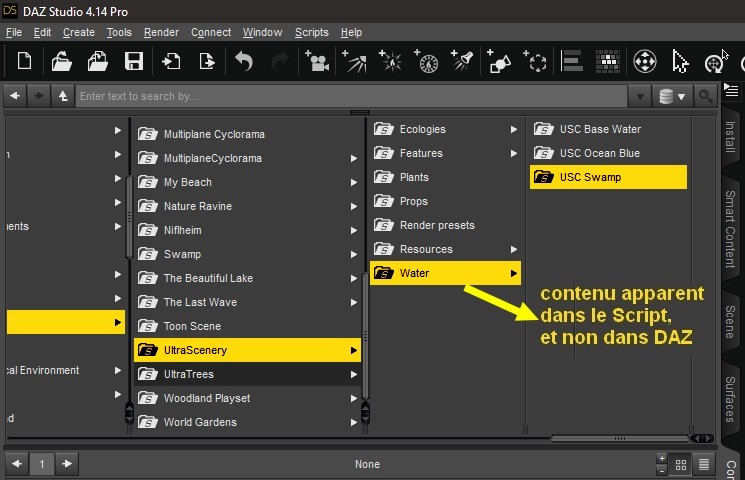745x480 pixels.
Task: Click the Export icon
Action: pos(207,62)
